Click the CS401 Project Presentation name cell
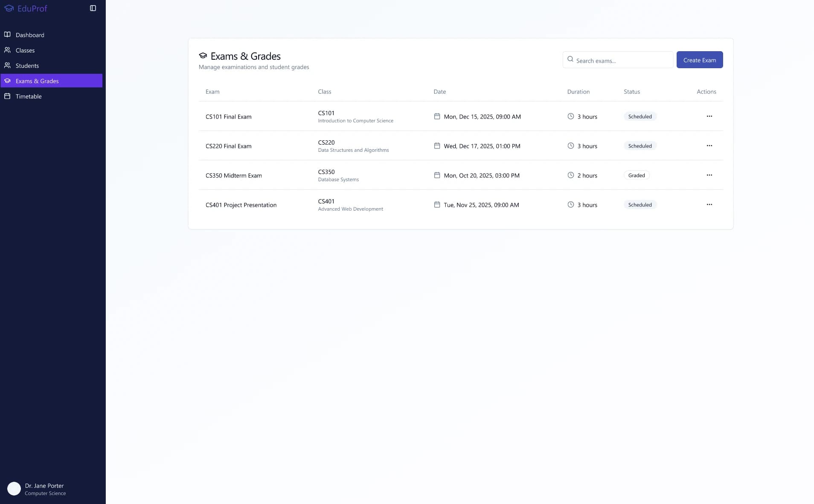Viewport: 814px width, 504px height. pyautogui.click(x=241, y=205)
